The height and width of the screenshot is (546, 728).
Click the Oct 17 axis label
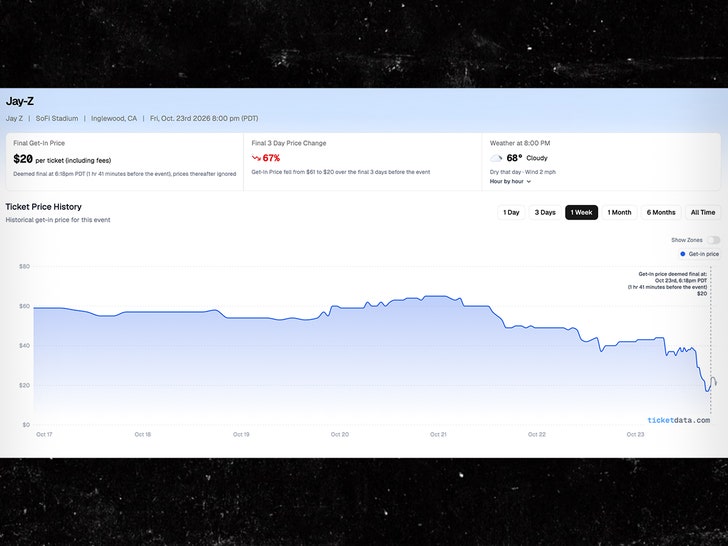pos(44,435)
